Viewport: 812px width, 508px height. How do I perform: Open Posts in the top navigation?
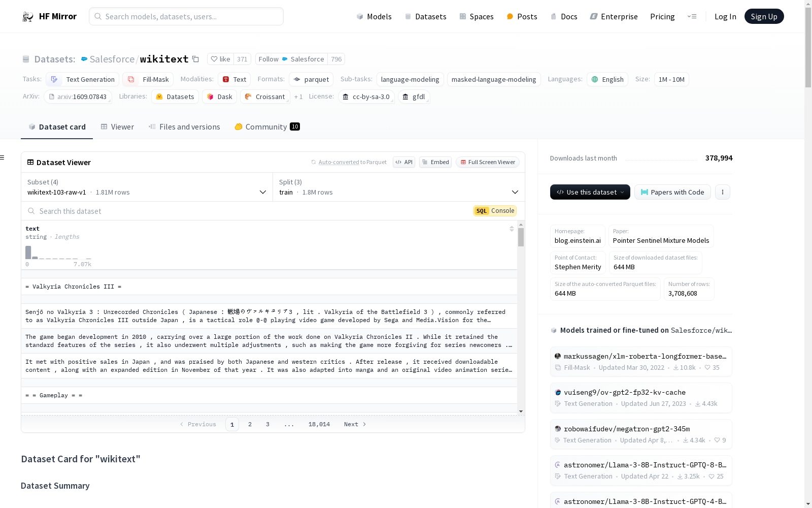point(522,17)
